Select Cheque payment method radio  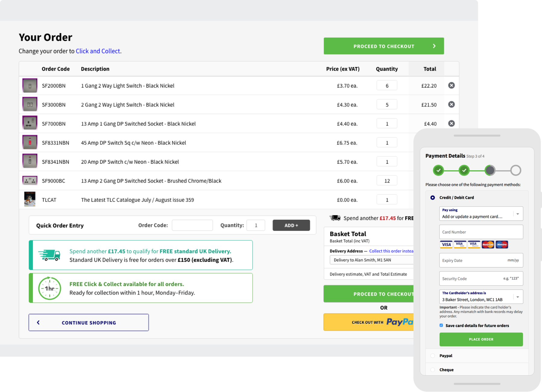pyautogui.click(x=433, y=370)
